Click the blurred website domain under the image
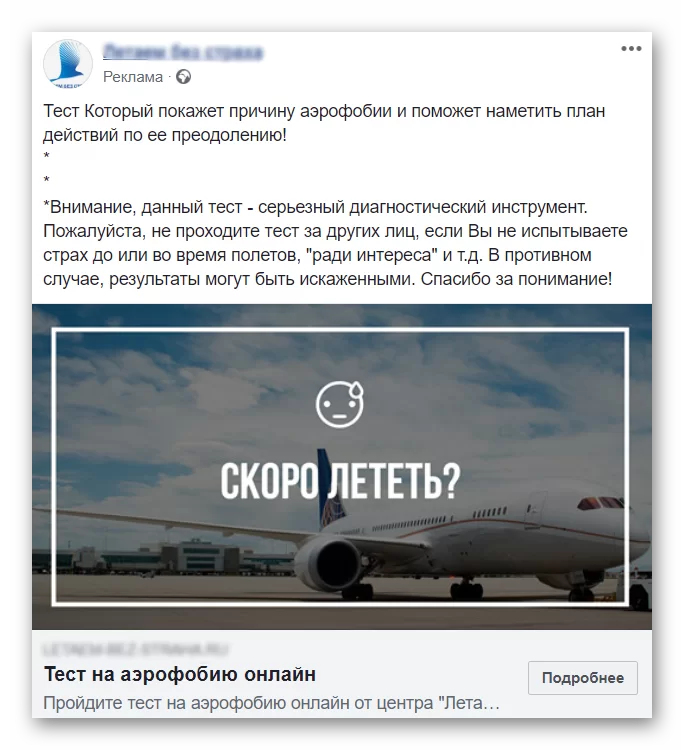This screenshot has width=684, height=750. (x=136, y=650)
